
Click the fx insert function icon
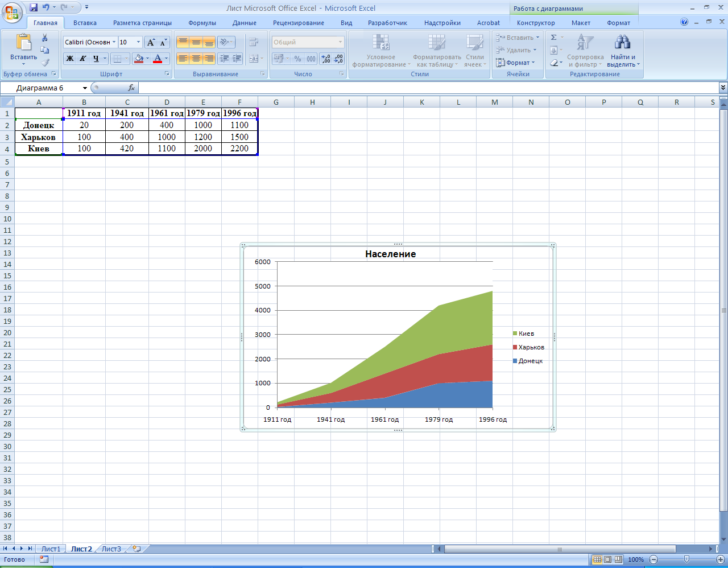pos(131,88)
